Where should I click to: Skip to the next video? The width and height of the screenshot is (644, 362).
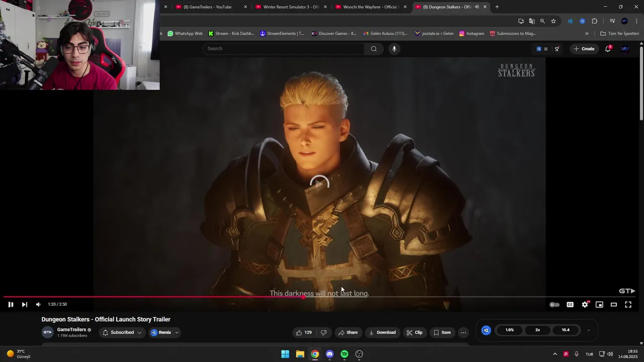(x=24, y=304)
